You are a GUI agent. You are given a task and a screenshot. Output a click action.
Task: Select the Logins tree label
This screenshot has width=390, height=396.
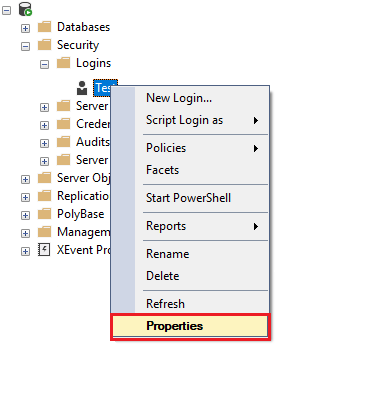click(93, 63)
